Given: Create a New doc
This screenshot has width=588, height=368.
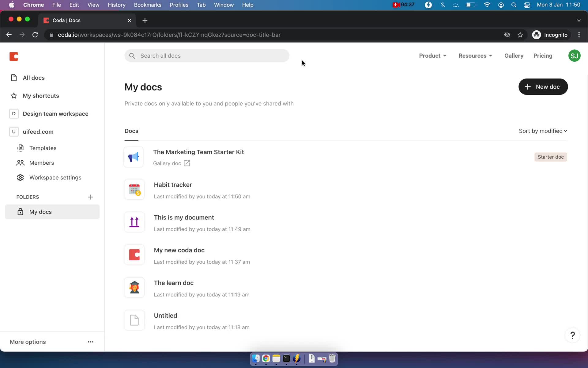Looking at the screenshot, I should [543, 87].
